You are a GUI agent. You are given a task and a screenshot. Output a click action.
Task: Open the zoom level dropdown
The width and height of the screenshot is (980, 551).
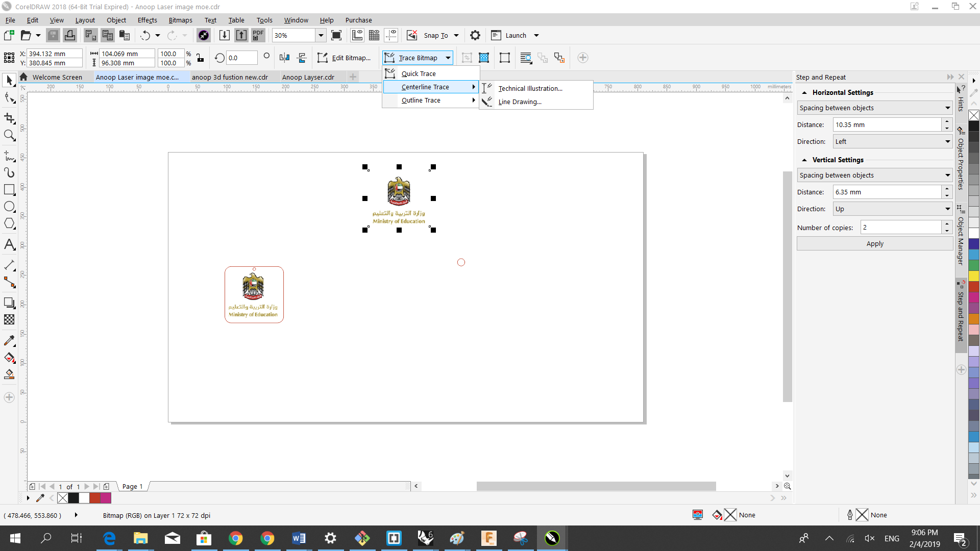click(x=321, y=35)
